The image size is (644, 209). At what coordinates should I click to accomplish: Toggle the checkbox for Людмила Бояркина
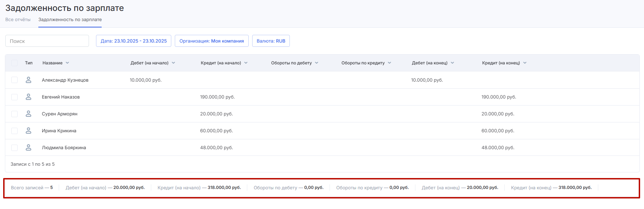coord(14,147)
